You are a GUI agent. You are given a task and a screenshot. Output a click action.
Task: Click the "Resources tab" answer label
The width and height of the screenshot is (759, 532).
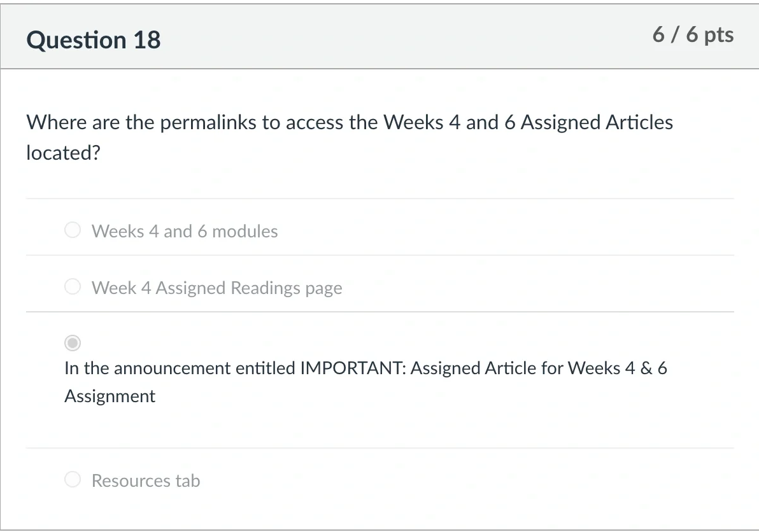pyautogui.click(x=146, y=480)
